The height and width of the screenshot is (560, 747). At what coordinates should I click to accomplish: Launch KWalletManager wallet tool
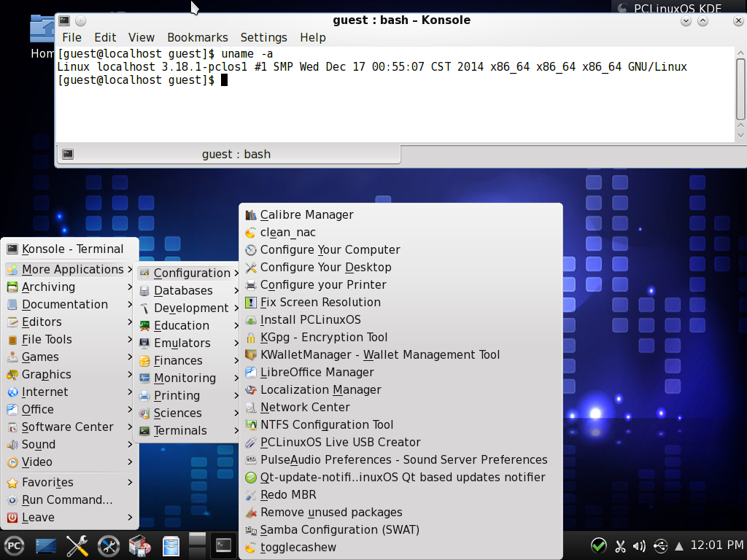tap(400, 355)
